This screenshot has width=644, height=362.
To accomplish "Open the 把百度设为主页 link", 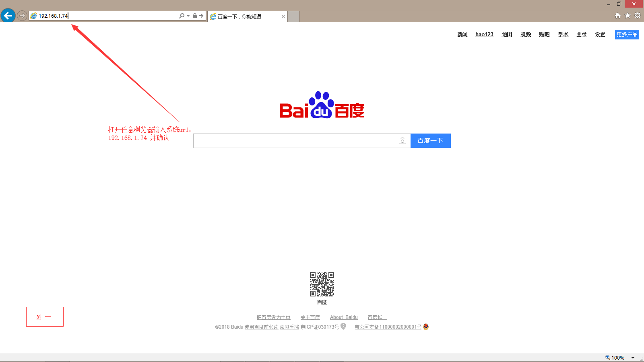I will tap(273, 317).
